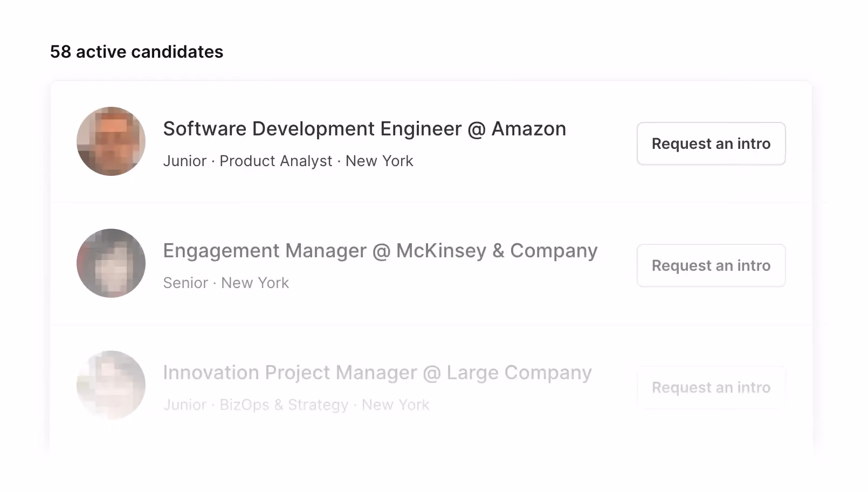The width and height of the screenshot is (868, 493).
Task: Open the Innovation Project Manager @ Large Company title
Action: click(x=377, y=373)
